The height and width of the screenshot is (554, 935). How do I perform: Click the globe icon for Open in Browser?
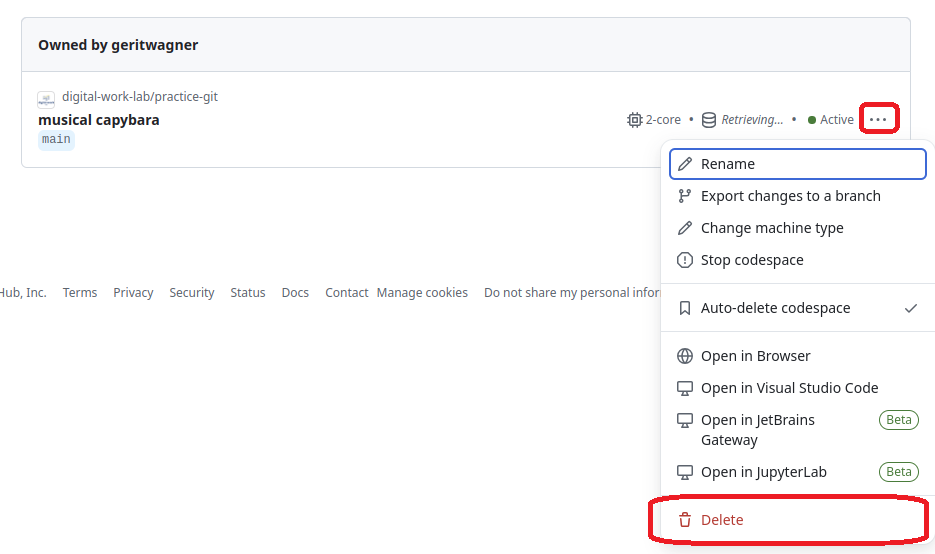click(x=685, y=356)
